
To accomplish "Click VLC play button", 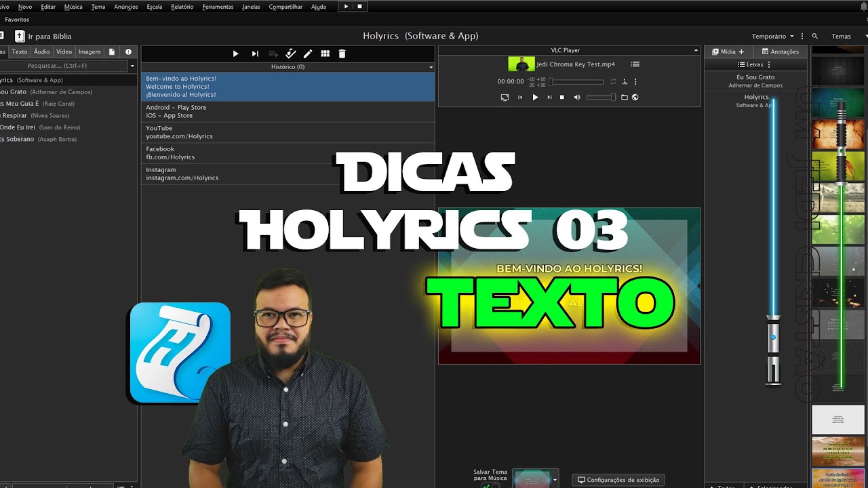I will (535, 98).
